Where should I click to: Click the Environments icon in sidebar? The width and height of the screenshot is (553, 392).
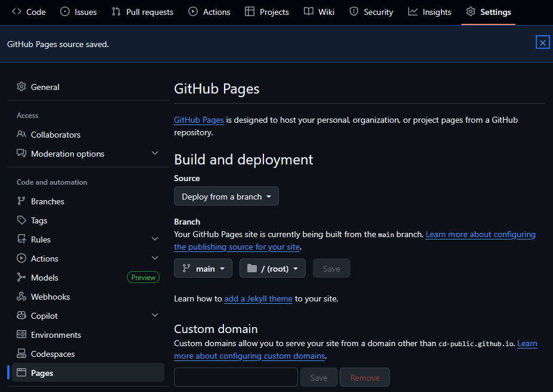tap(21, 335)
